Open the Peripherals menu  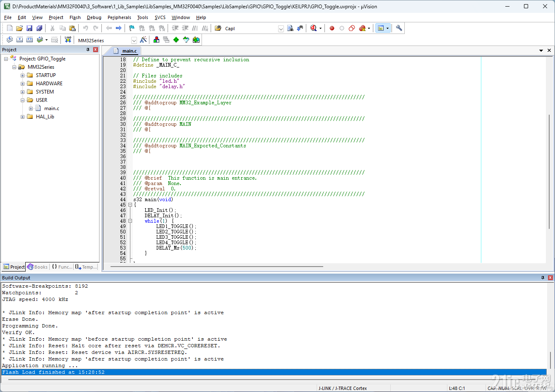click(119, 17)
